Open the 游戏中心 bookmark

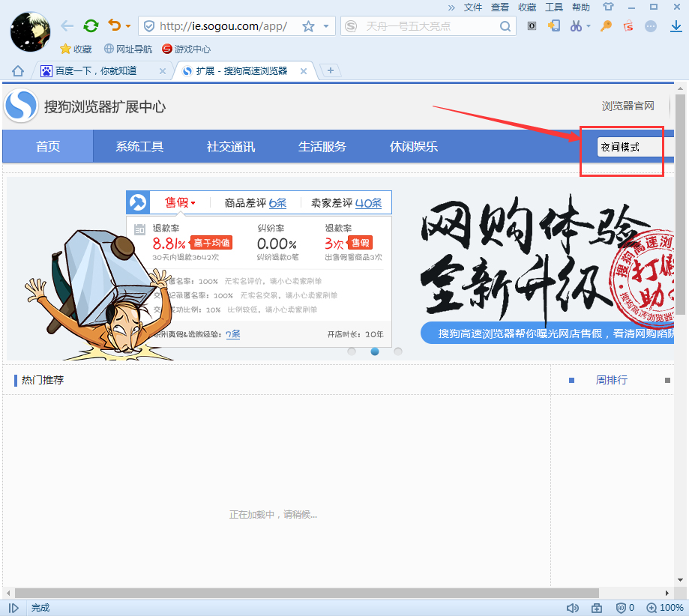coord(187,49)
